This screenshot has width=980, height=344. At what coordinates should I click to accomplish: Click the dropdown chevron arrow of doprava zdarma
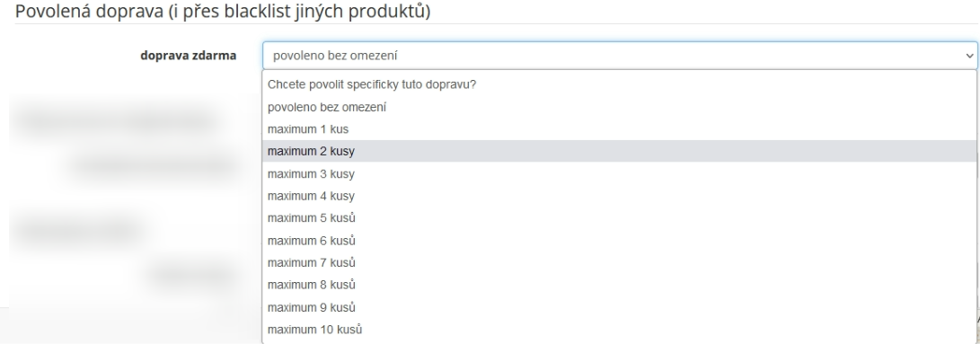[x=969, y=56]
